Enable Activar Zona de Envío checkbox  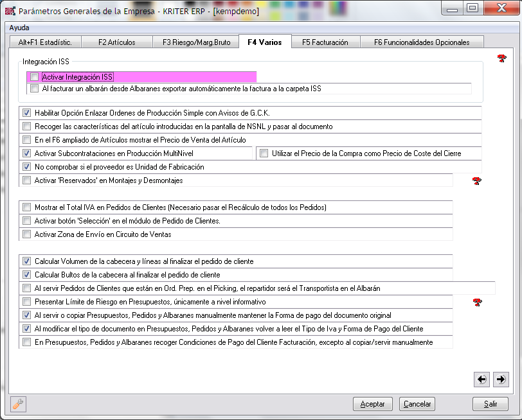(27, 234)
